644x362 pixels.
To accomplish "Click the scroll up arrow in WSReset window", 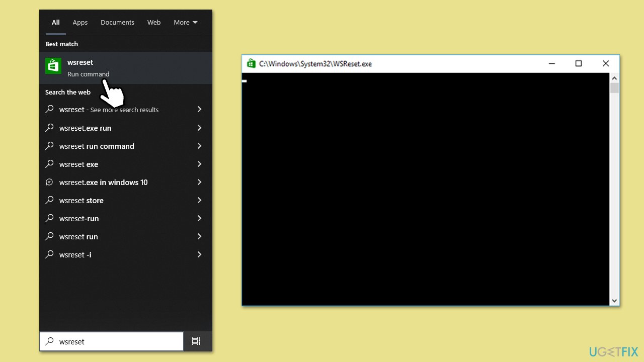I will point(614,78).
